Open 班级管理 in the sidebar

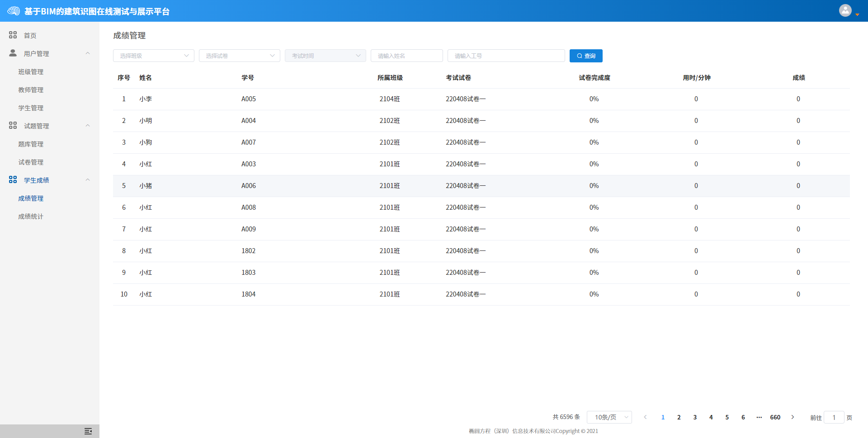pyautogui.click(x=31, y=72)
